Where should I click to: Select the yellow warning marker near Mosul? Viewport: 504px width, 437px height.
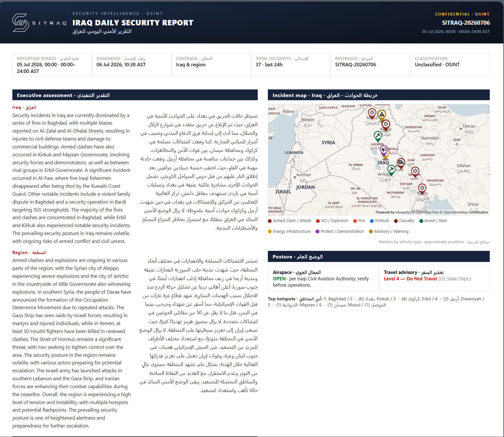pos(382,115)
